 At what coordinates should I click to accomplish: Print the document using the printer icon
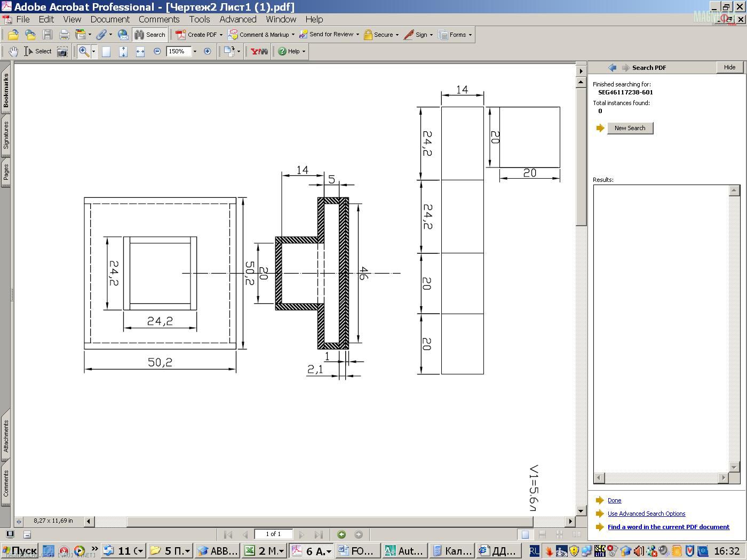[x=65, y=35]
